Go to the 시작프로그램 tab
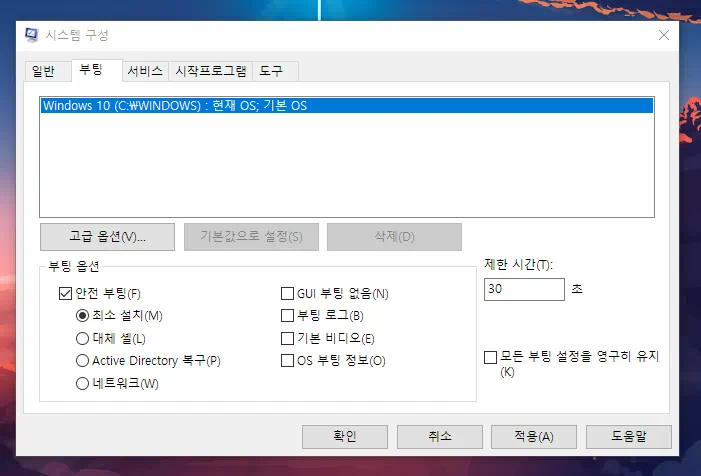This screenshot has height=476, width=701. 211,71
